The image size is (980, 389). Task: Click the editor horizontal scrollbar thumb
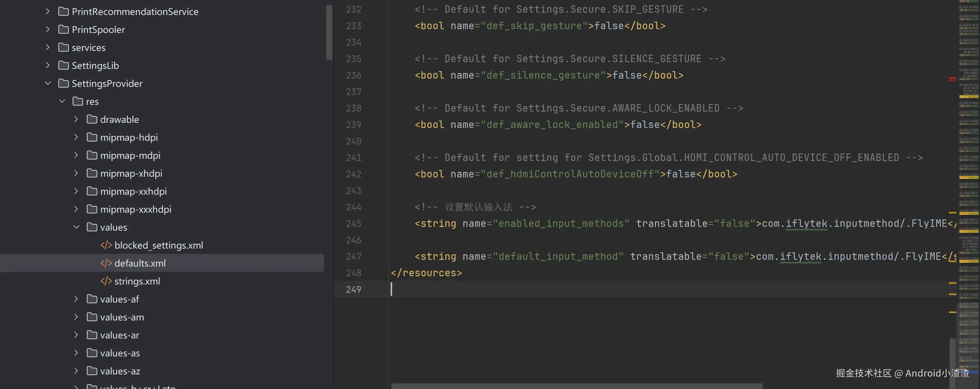[x=577, y=386]
